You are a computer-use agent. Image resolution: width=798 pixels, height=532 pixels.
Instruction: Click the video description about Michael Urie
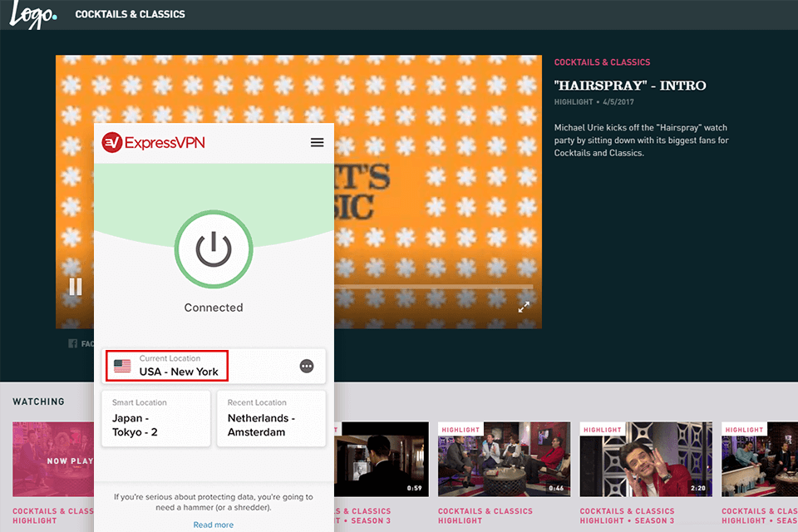pos(641,140)
